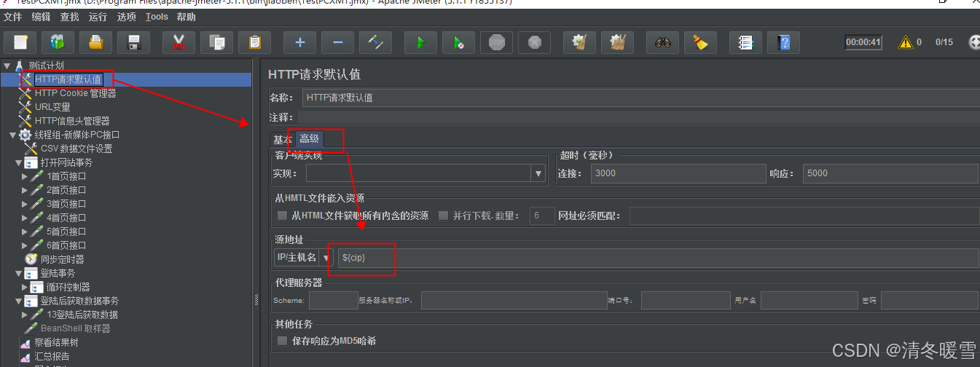Click the minus Collapse all icon
The width and height of the screenshot is (980, 367).
337,42
